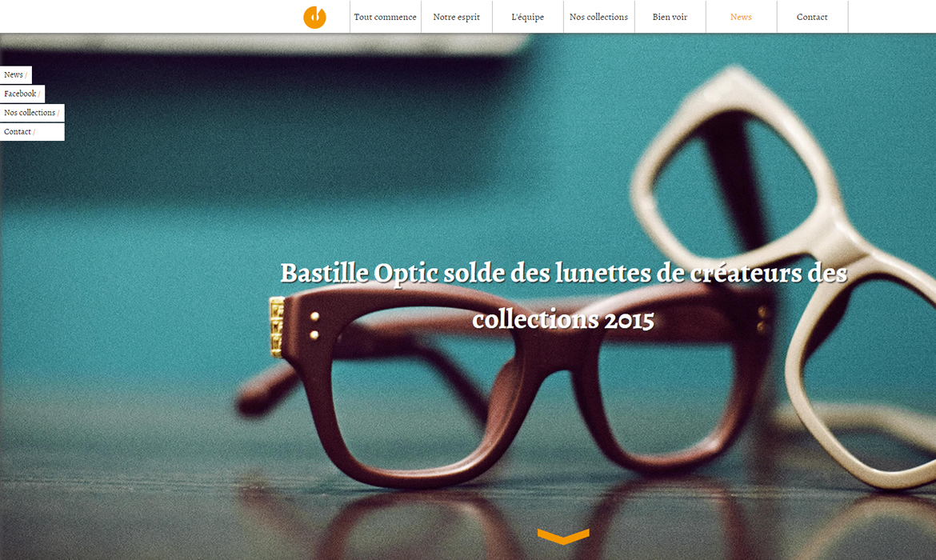Viewport: 936px width, 560px height.
Task: Click the slash after Facebook side tab
Action: pyautogui.click(x=39, y=94)
